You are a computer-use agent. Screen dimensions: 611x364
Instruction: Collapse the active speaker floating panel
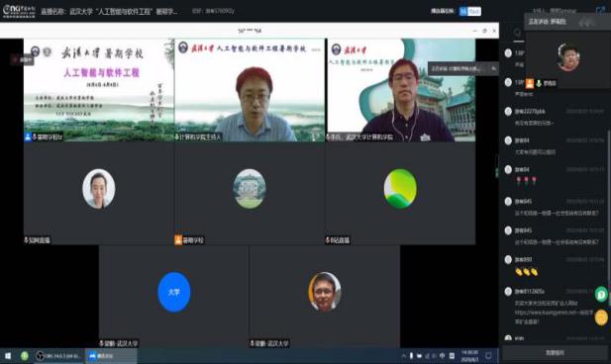(586, 22)
